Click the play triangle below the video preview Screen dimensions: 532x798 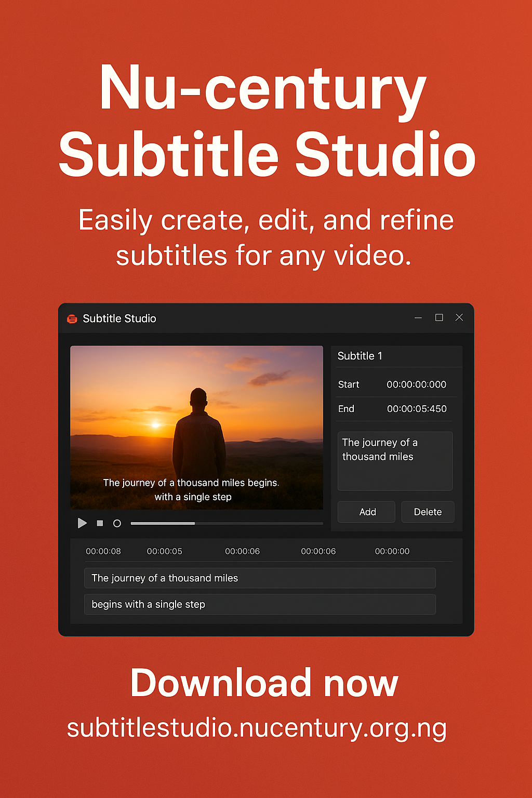[82, 523]
